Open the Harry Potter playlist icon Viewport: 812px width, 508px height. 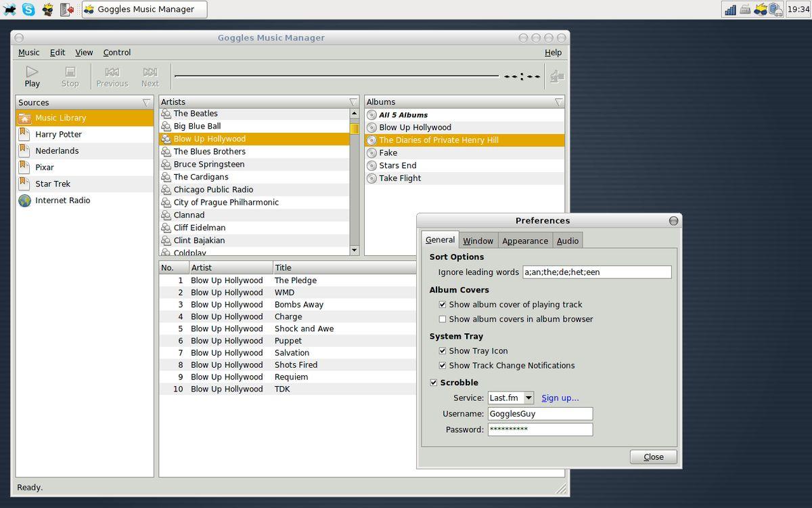(x=24, y=134)
